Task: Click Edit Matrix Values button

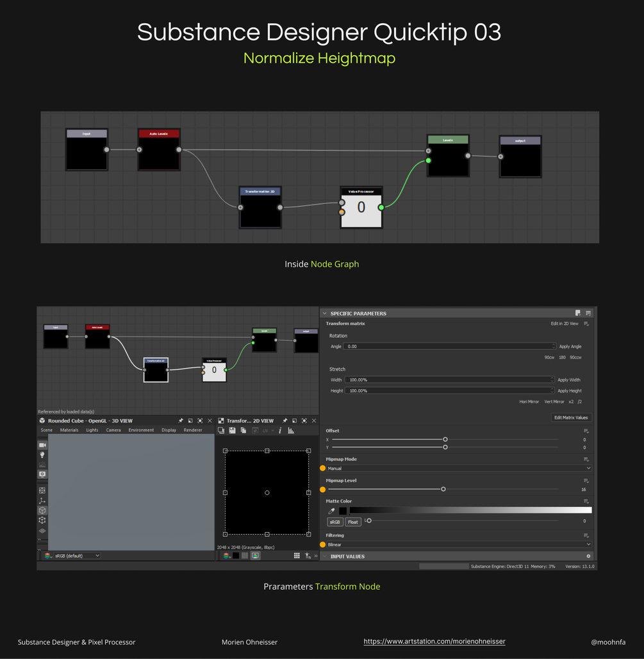Action: click(571, 417)
